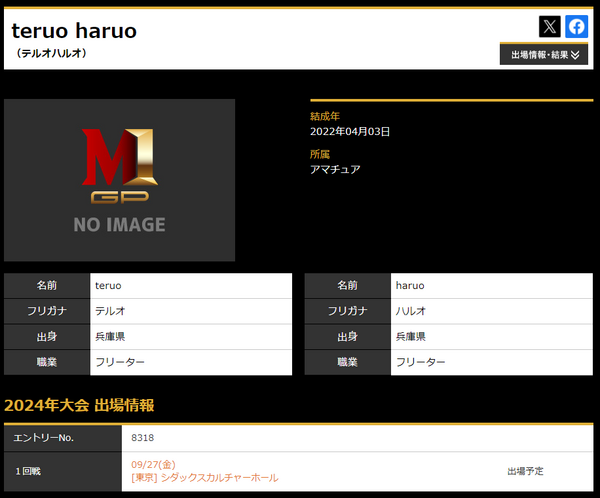Click the furigana cell テルオ

[191, 311]
